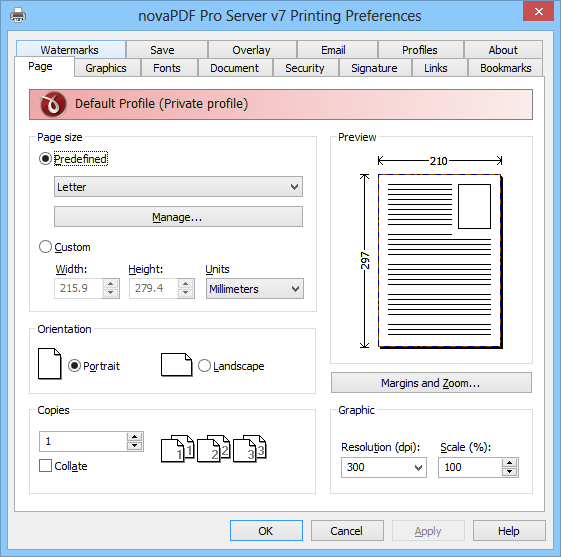Image resolution: width=561 pixels, height=557 pixels.
Task: Click the landscape page icon
Action: [176, 365]
